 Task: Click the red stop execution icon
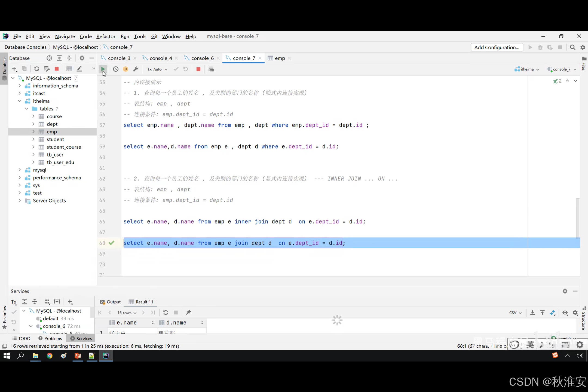[x=198, y=69]
